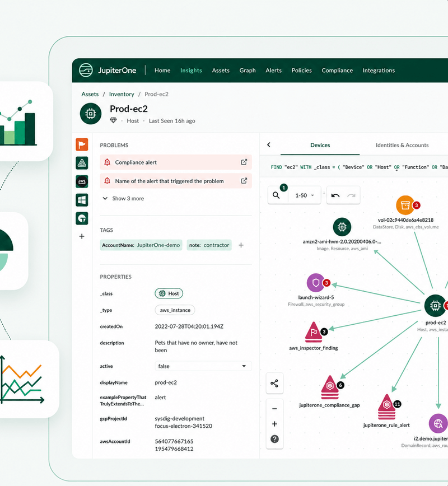The image size is (448, 486).
Task: Follow the Inventory breadcrumb link
Action: pos(122,94)
